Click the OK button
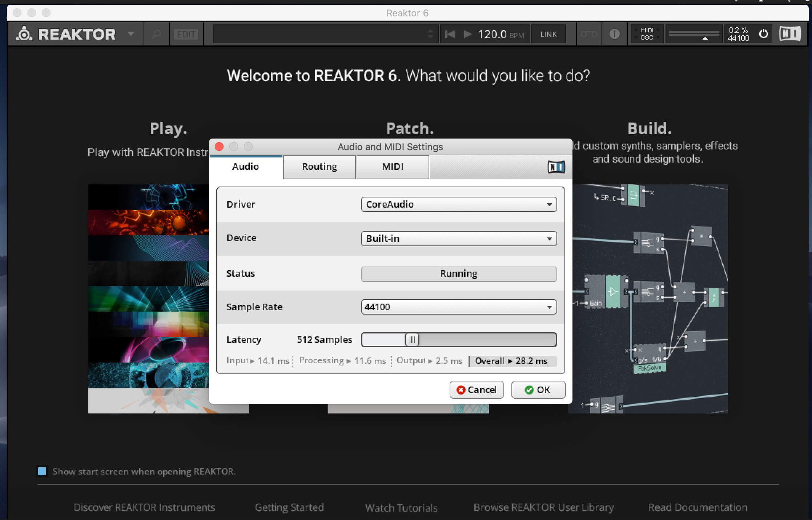 538,390
